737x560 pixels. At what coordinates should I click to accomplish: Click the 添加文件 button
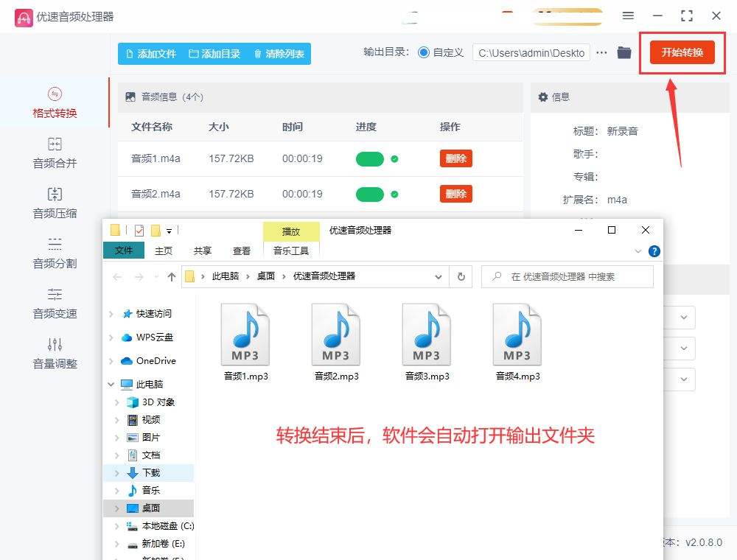click(151, 54)
